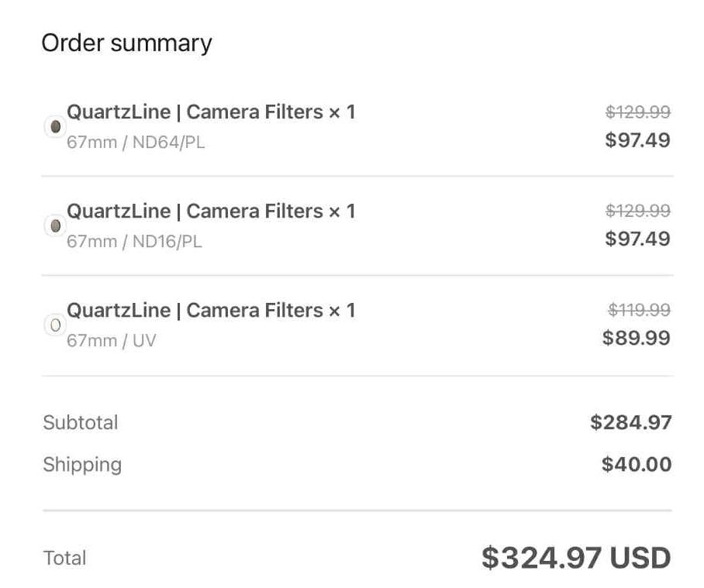This screenshot has height=588, width=704.
Task: Select the second QuartzLine Camera Filters title
Action: tap(211, 211)
